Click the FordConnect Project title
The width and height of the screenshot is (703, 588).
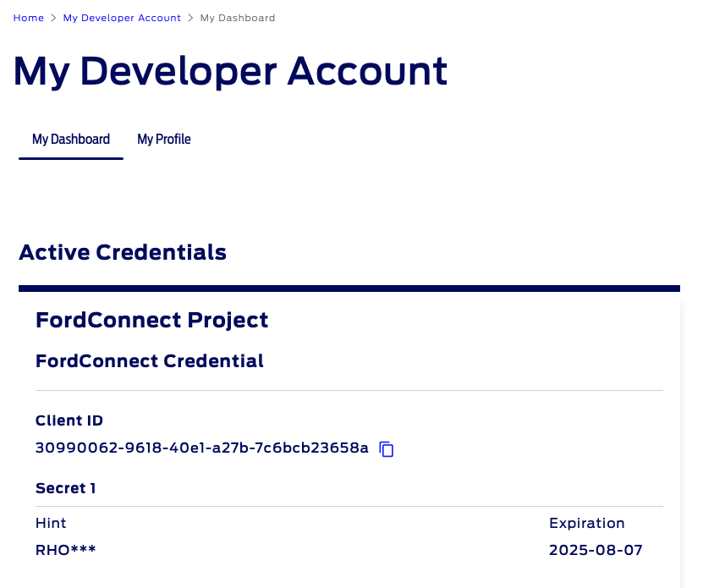[x=151, y=321]
